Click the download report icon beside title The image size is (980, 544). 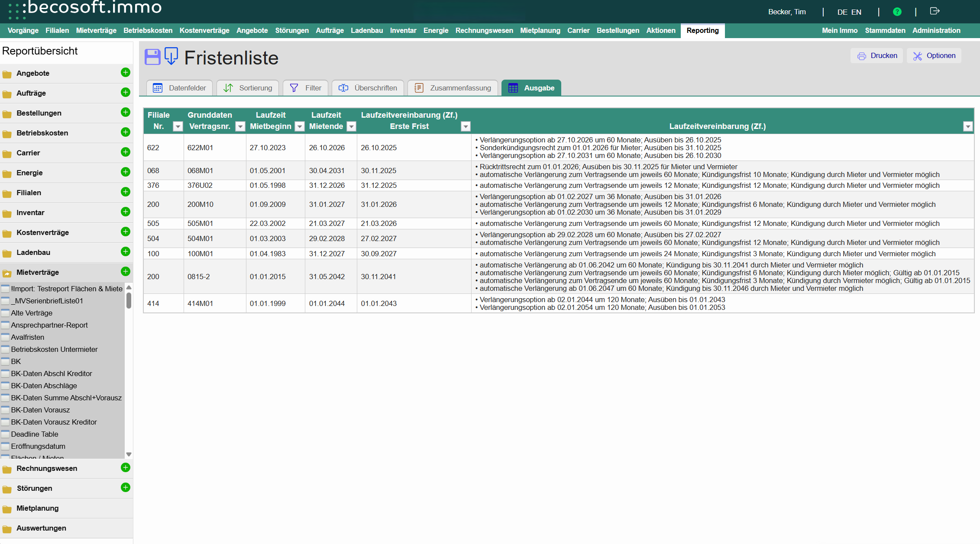click(171, 56)
